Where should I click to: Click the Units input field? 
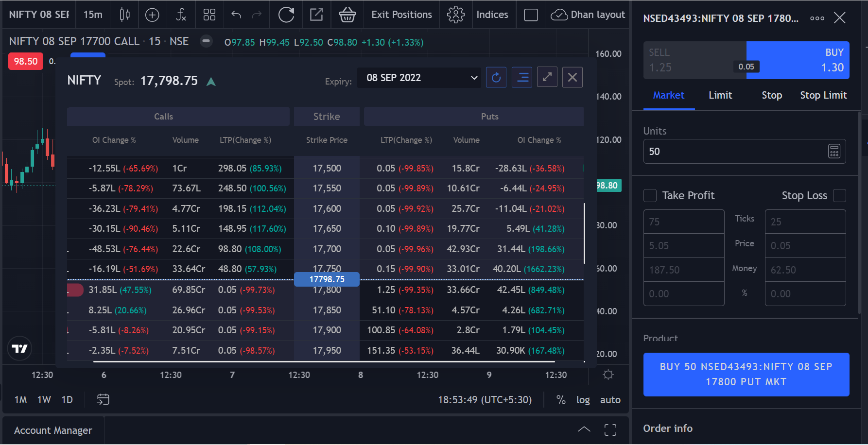pyautogui.click(x=745, y=152)
